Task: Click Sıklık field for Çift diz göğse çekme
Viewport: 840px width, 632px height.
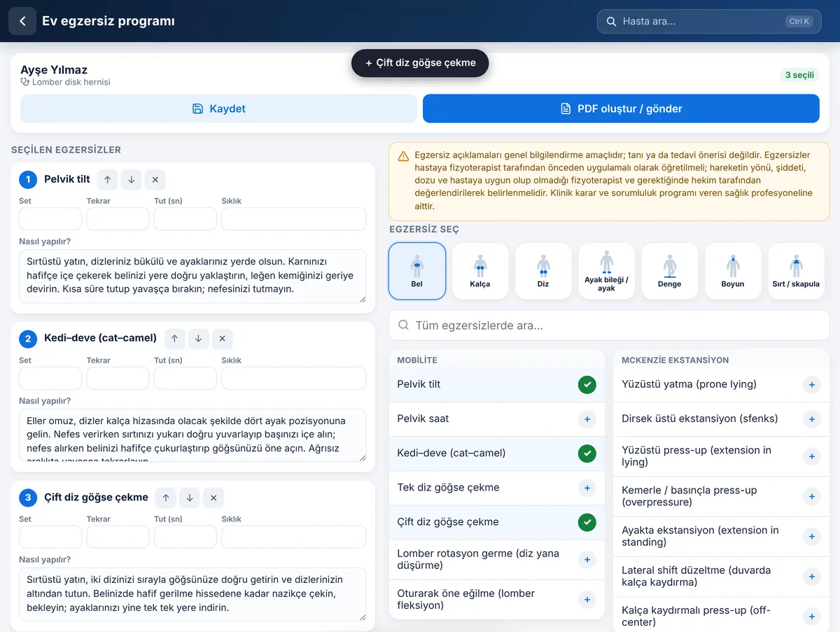Action: coord(294,537)
